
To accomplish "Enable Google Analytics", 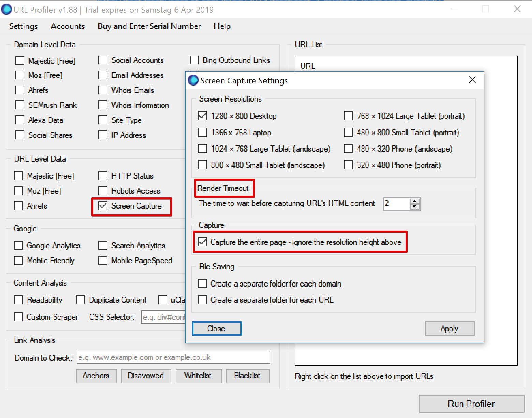I will tap(18, 245).
